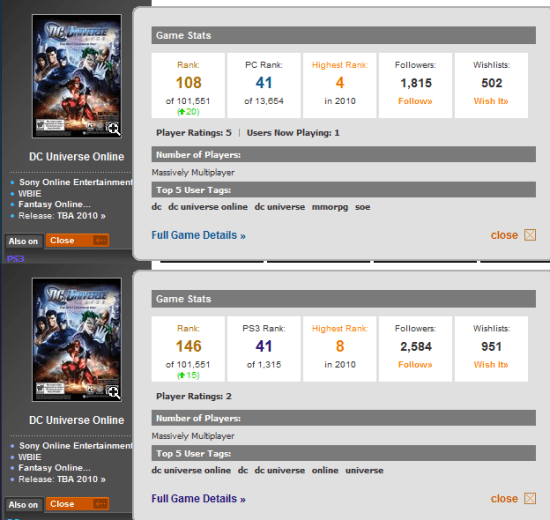The image size is (550, 520).
Task: Click top close text link in stats panel
Action: click(x=504, y=235)
